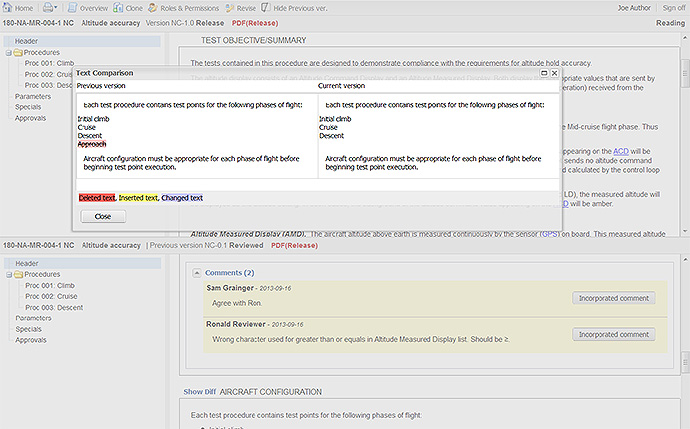Select Specials in the top tree
Viewport: 690px width, 429px height.
point(28,107)
